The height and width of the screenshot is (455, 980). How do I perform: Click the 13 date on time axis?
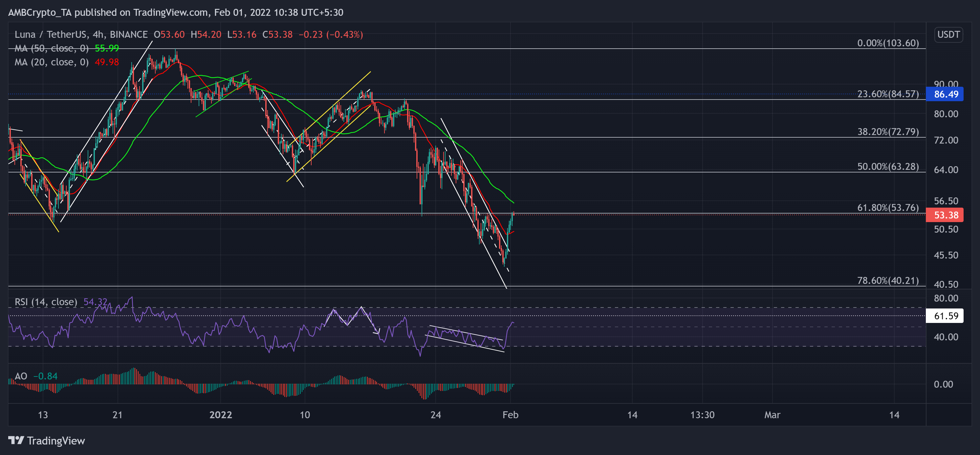43,415
